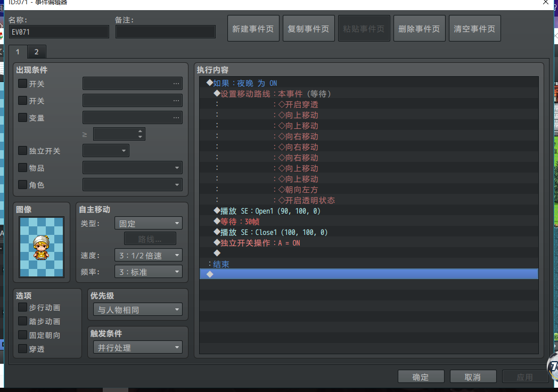This screenshot has width=558, height=392.
Task: Select the 结束 line
Action: (368, 264)
